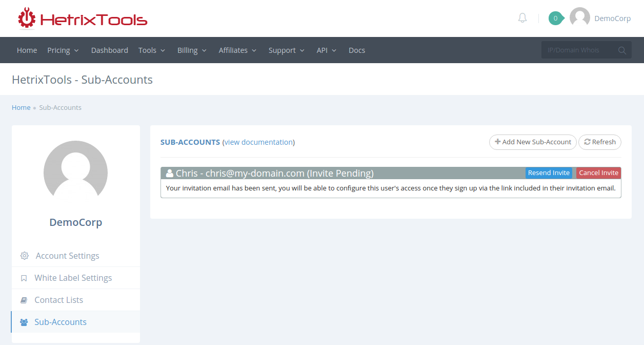Image resolution: width=644 pixels, height=345 pixels.
Task: Click the Chris - chris@my-domain.com header
Action: 274,173
